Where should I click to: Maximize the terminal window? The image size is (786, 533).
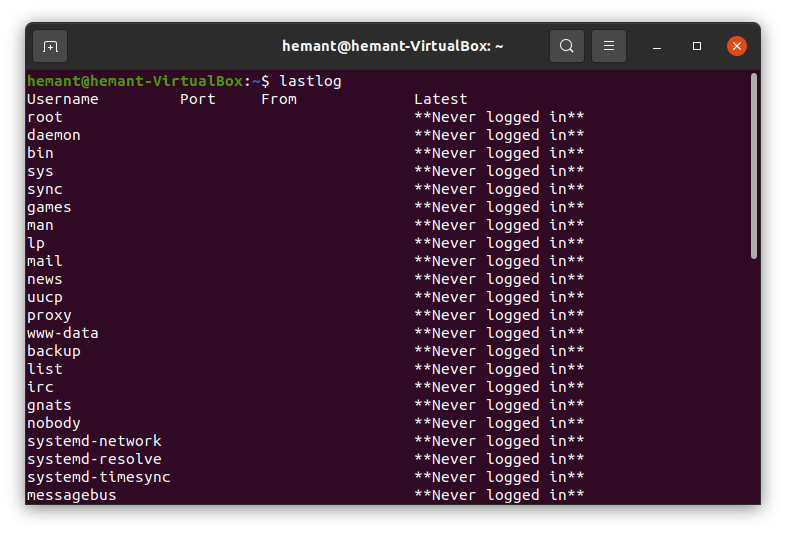[697, 46]
